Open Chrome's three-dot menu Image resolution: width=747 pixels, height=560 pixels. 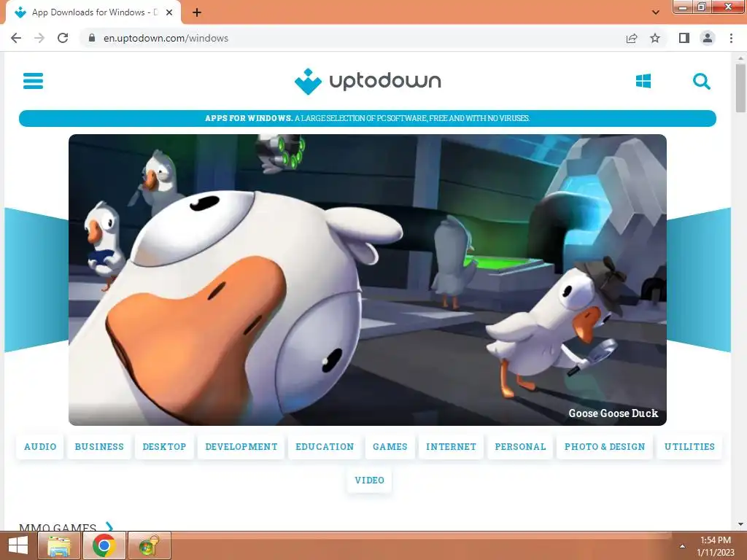731,38
